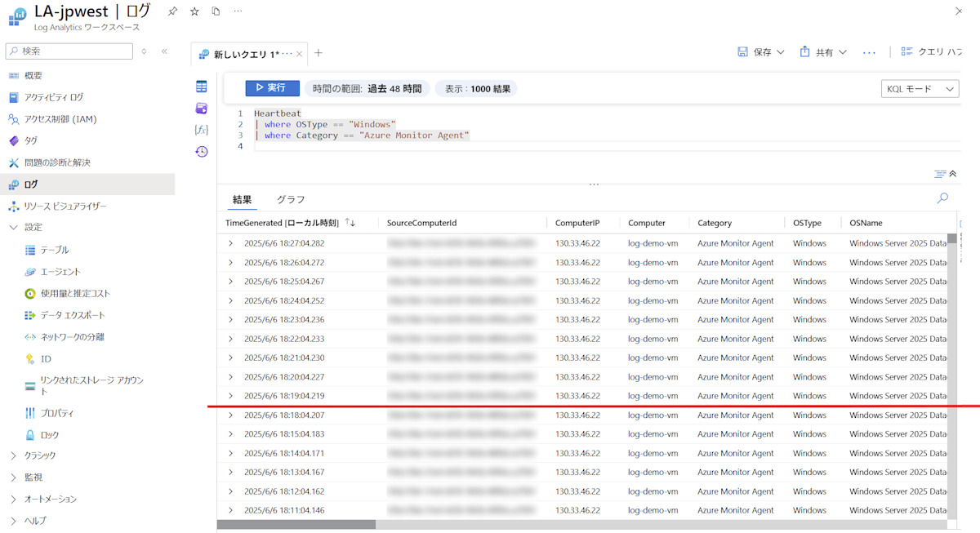Add a new query tab
980x533 pixels.
coord(318,53)
